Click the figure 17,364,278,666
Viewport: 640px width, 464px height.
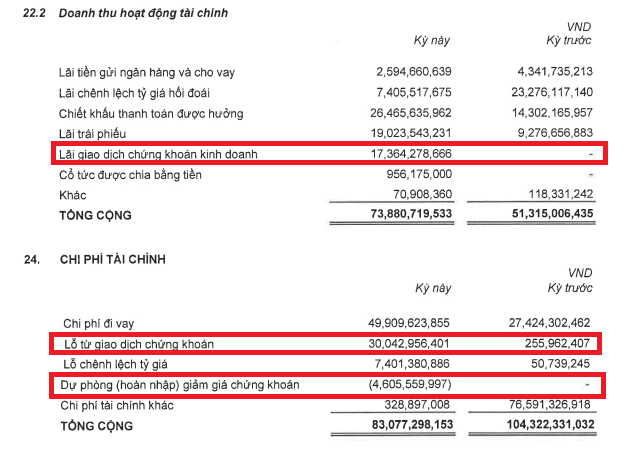tap(411, 154)
